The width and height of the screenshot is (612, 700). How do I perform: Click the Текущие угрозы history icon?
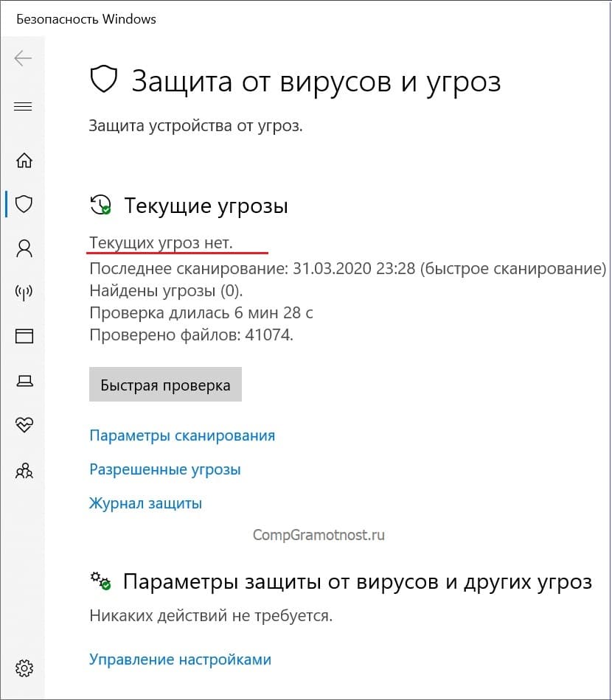tap(100, 205)
